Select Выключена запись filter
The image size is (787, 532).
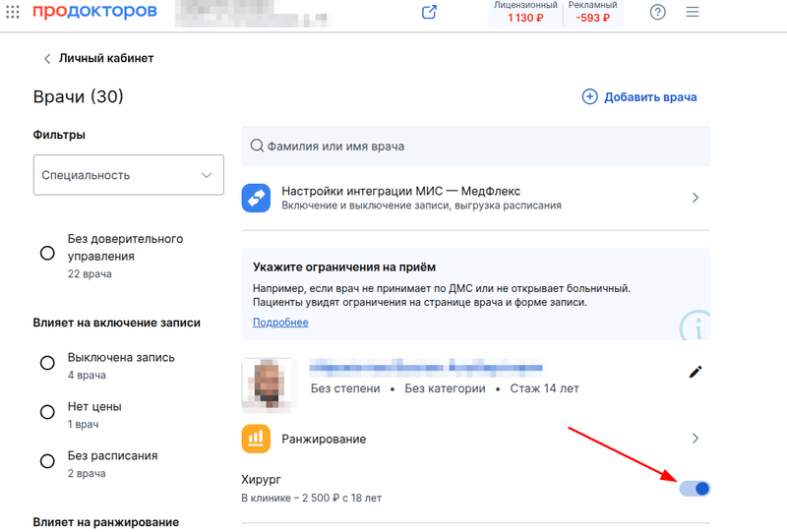pyautogui.click(x=47, y=363)
